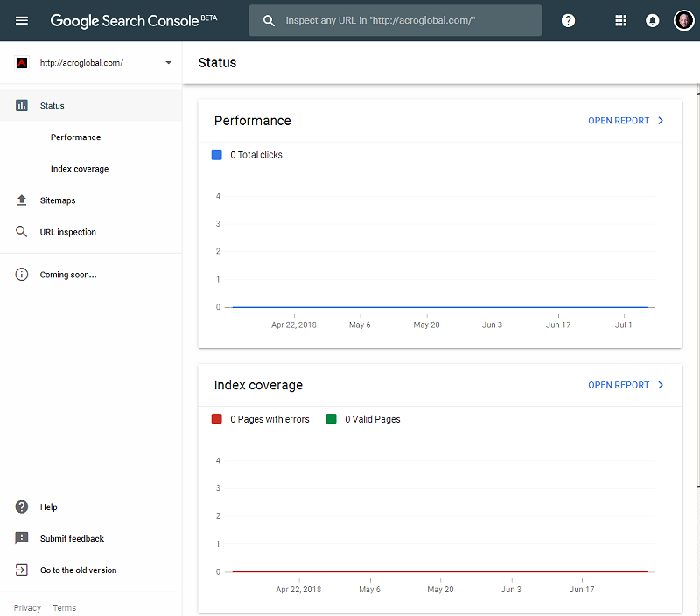Open the account profile avatar
Viewport: 700px width, 616px height.
[x=683, y=20]
